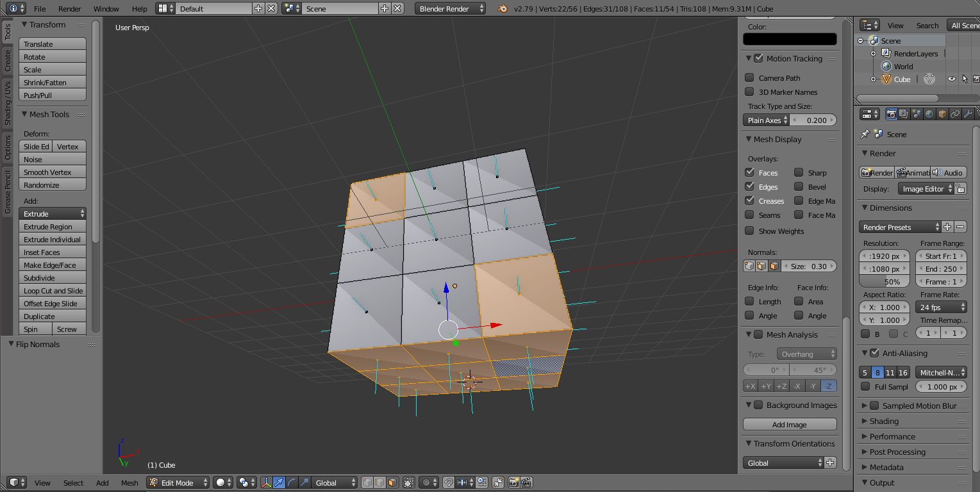Select the Object properties cube icon
Image resolution: width=980 pixels, height=492 pixels.
[942, 115]
